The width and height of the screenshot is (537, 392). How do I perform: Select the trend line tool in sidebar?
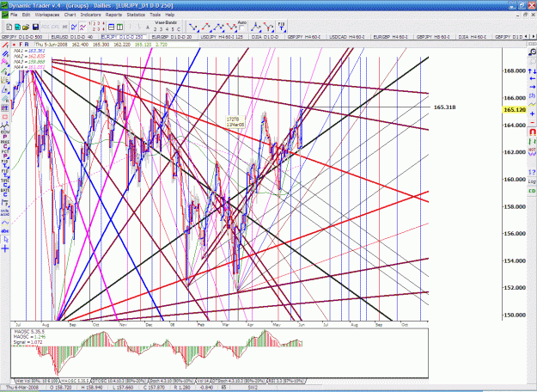5,46
